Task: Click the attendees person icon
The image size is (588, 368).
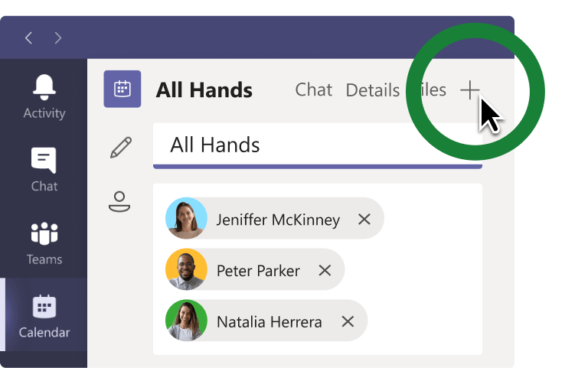Action: (x=119, y=201)
